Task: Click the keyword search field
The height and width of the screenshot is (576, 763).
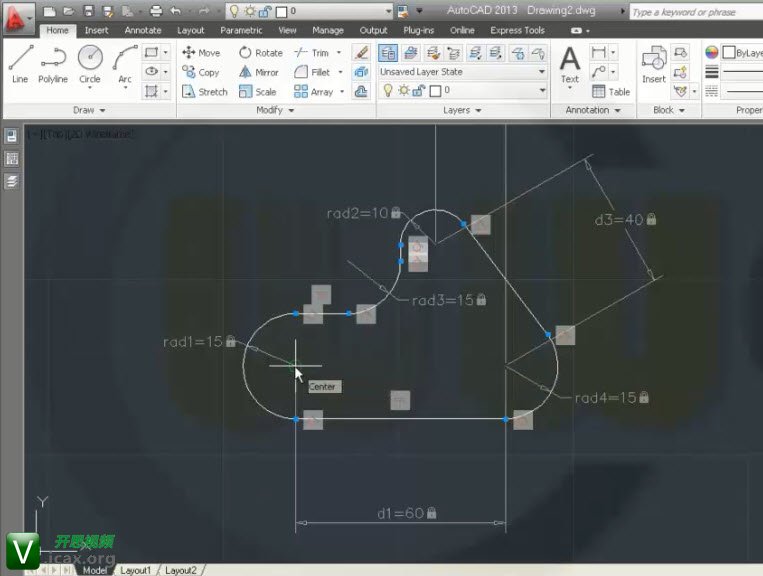Action: tap(690, 12)
